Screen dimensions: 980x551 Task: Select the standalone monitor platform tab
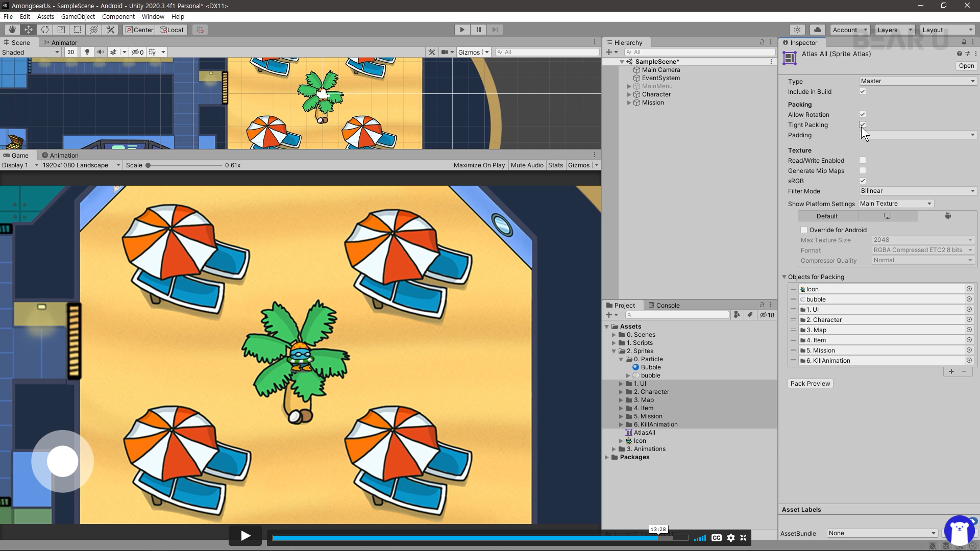point(888,216)
